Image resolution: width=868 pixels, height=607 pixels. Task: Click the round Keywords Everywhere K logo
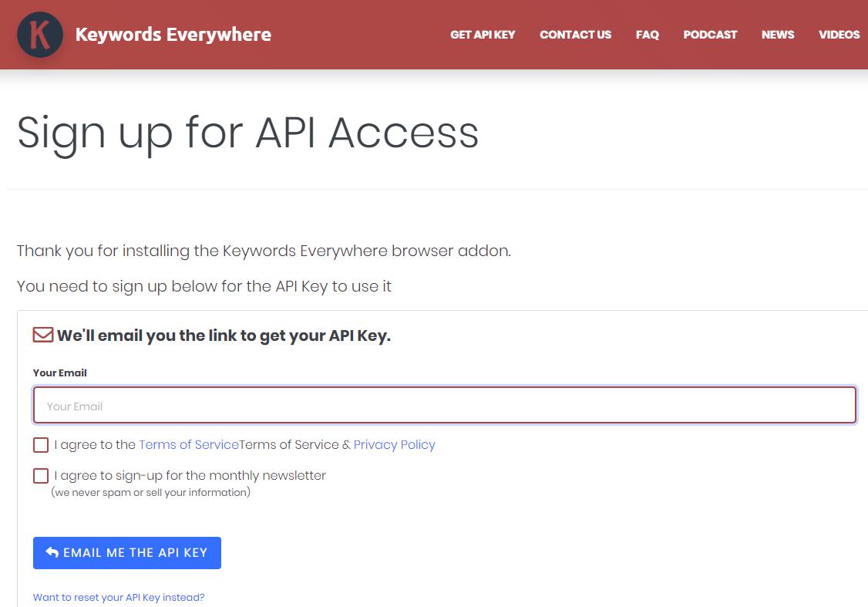pos(39,35)
